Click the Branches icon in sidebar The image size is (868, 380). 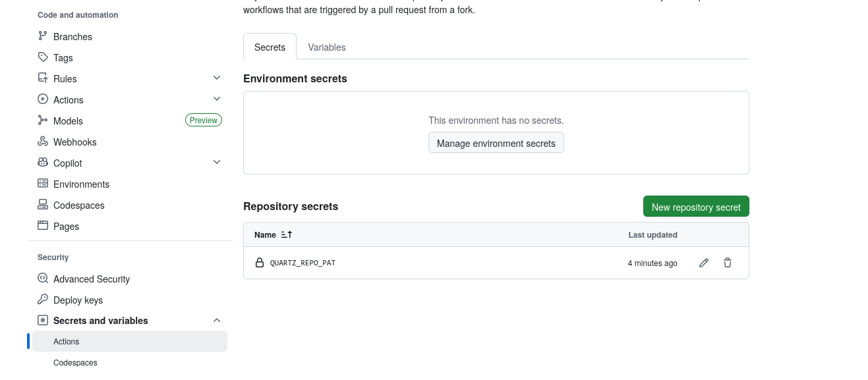[43, 37]
